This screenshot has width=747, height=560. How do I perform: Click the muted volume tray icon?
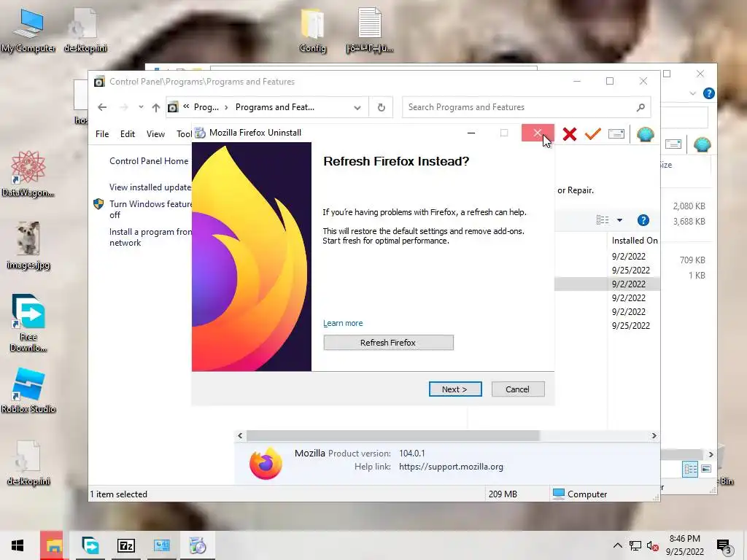(652, 545)
